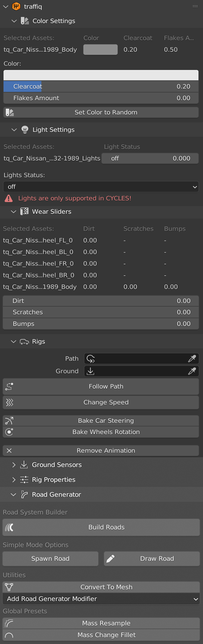
Task: Click the Bake Wheels Rotation icon
Action: 9,432
